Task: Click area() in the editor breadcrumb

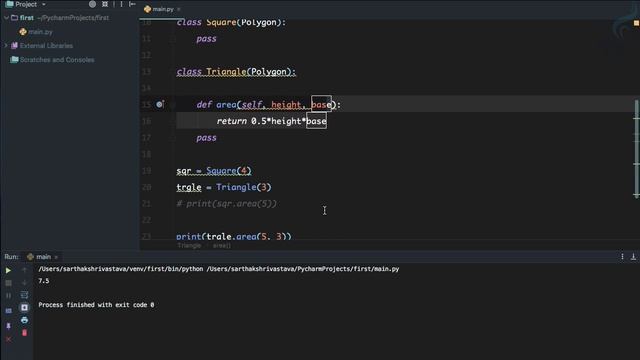Action: pos(222,246)
